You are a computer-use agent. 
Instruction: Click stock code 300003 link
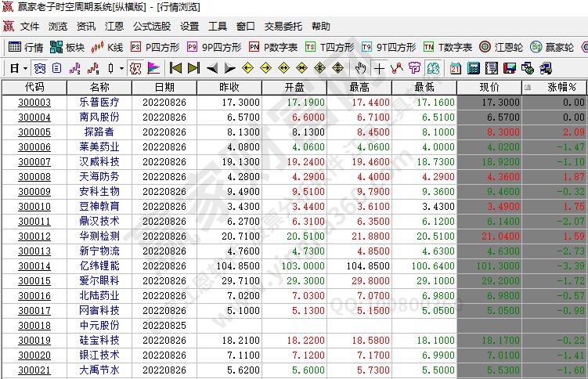[x=34, y=102]
